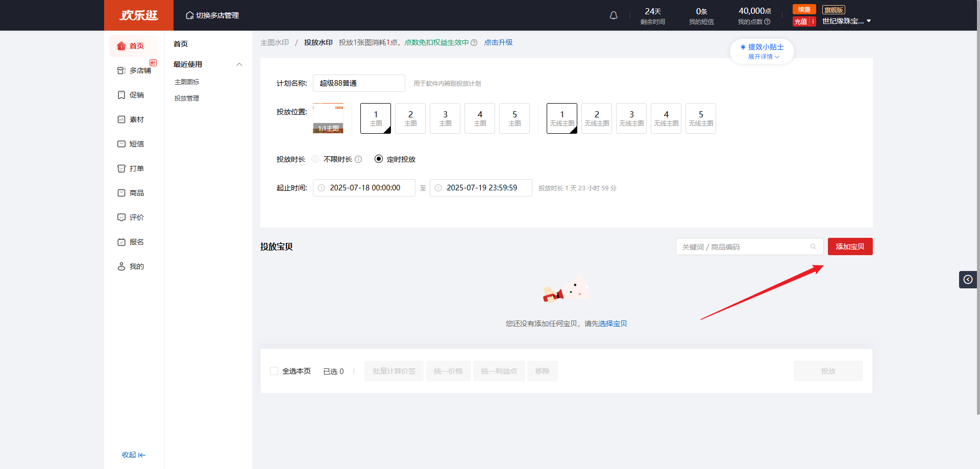Select the 不限时长 radio option
This screenshot has width=980, height=469.
(x=316, y=159)
